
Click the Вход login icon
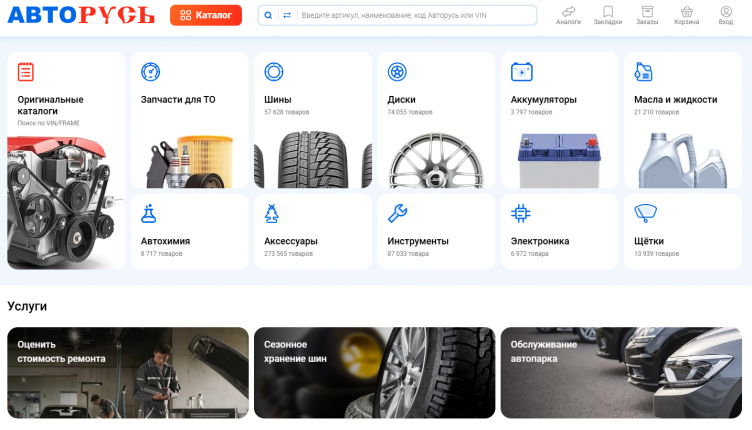tap(726, 12)
